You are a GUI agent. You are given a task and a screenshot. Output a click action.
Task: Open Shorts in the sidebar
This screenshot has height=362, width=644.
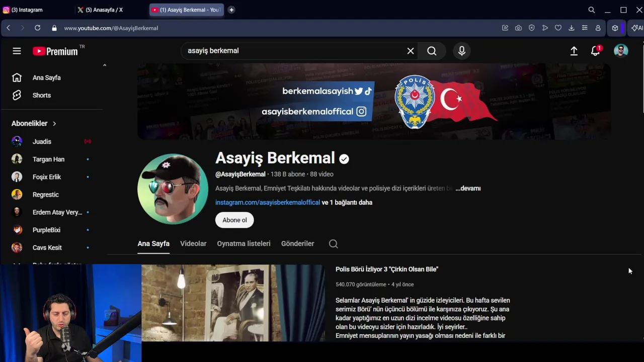(52, 96)
